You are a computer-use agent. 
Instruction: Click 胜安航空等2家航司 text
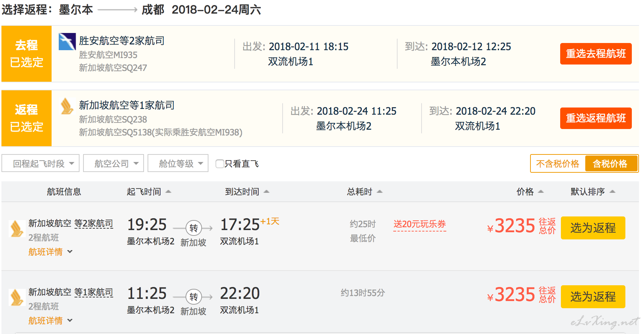point(122,41)
